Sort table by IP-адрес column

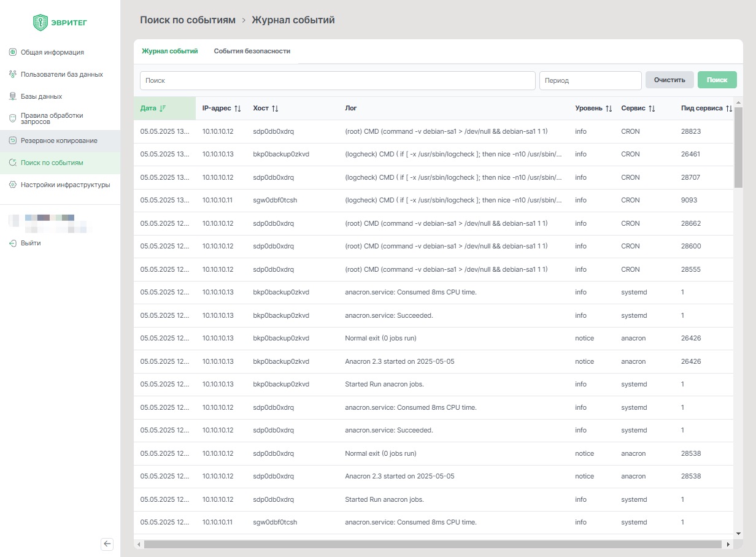pyautogui.click(x=237, y=109)
